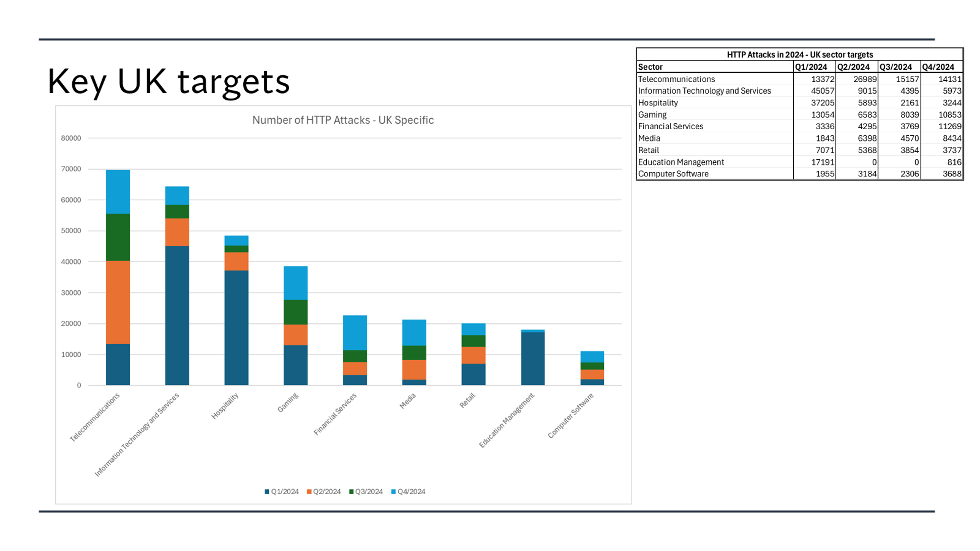Select the Hospitality bar's Q1 segment
The width and height of the screenshot is (980, 551).
(x=236, y=327)
